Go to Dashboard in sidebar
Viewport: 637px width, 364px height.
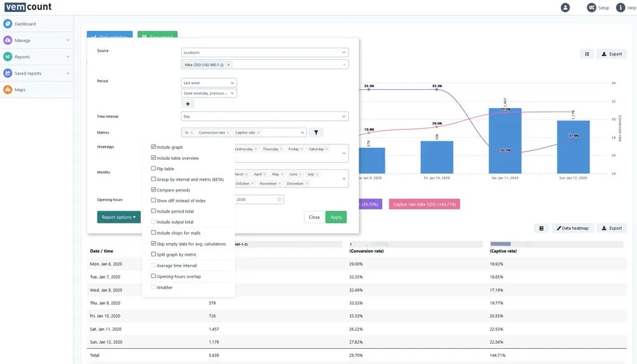[25, 24]
